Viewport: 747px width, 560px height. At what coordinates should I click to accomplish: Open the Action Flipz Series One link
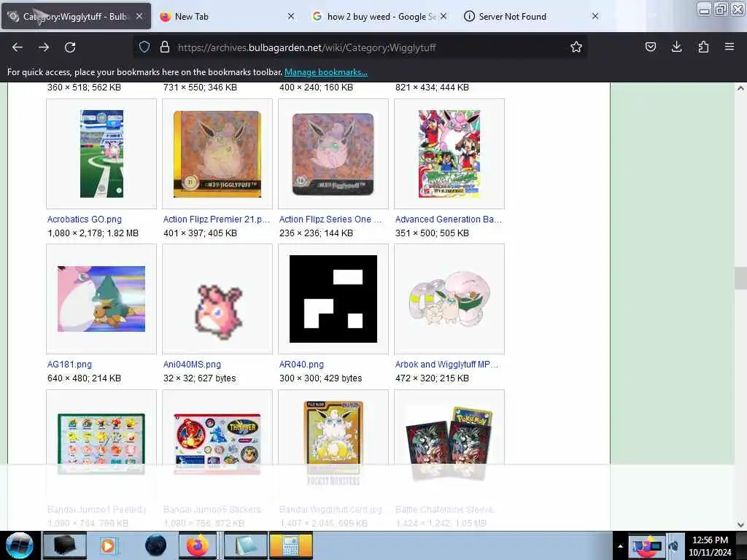click(x=330, y=219)
